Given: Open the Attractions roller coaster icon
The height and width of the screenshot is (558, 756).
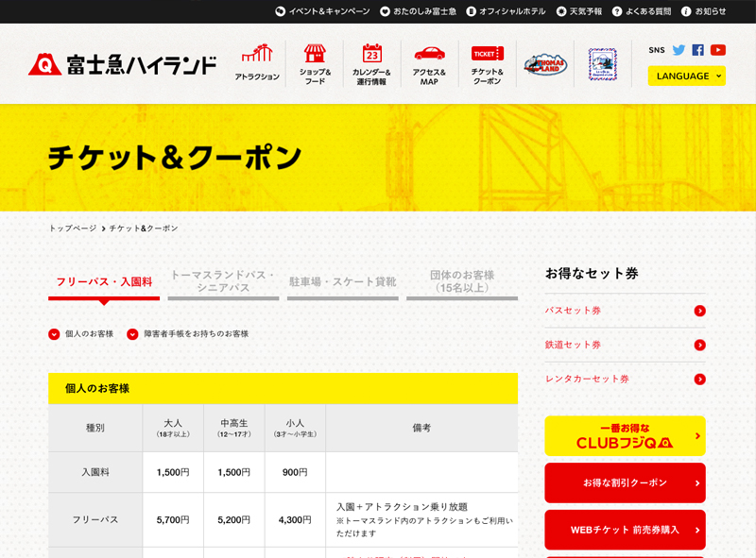Looking at the screenshot, I should pos(257,62).
